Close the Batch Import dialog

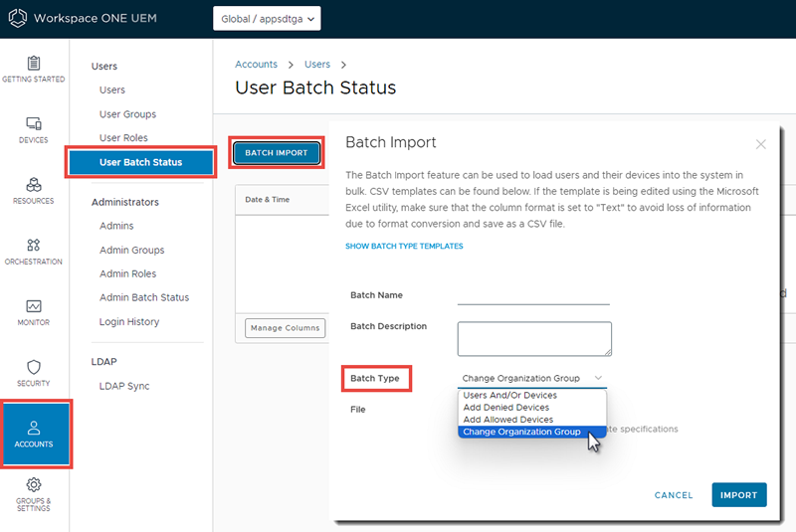pos(760,144)
